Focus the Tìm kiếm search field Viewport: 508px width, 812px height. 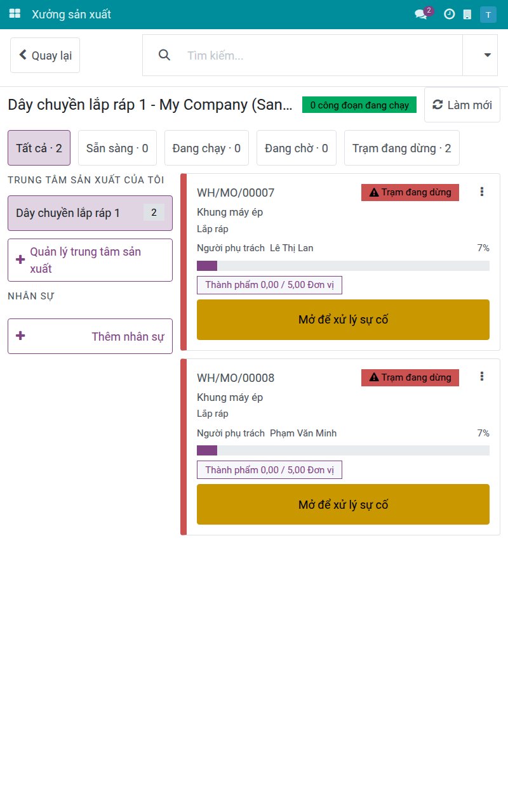point(321,55)
